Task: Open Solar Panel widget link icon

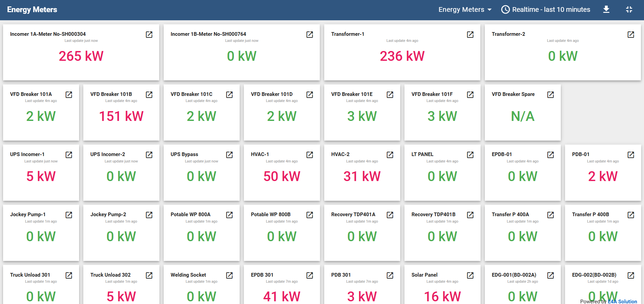Action: pos(470,275)
